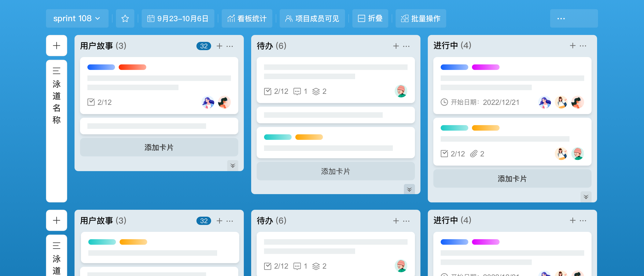Image resolution: width=644 pixels, height=276 pixels.
Task: Add card via plus in first 用户故事 header
Action: point(219,46)
